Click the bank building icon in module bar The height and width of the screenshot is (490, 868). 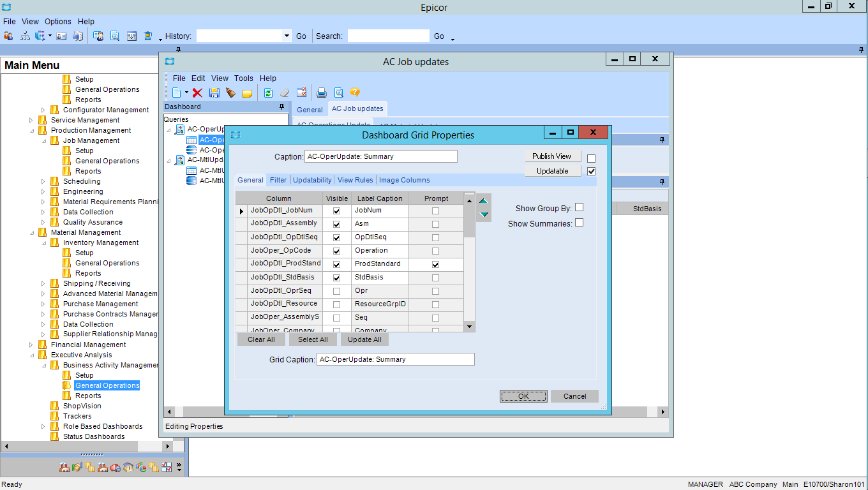pyautogui.click(x=128, y=467)
